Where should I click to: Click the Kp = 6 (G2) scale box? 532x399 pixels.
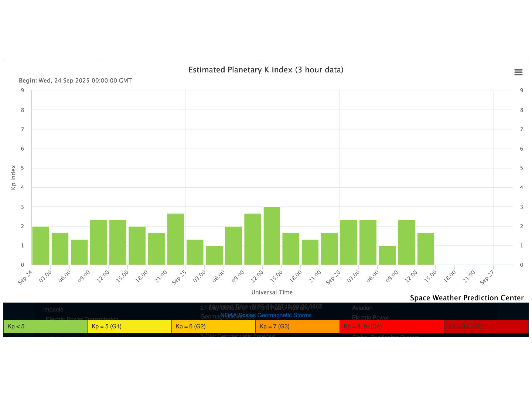point(213,327)
